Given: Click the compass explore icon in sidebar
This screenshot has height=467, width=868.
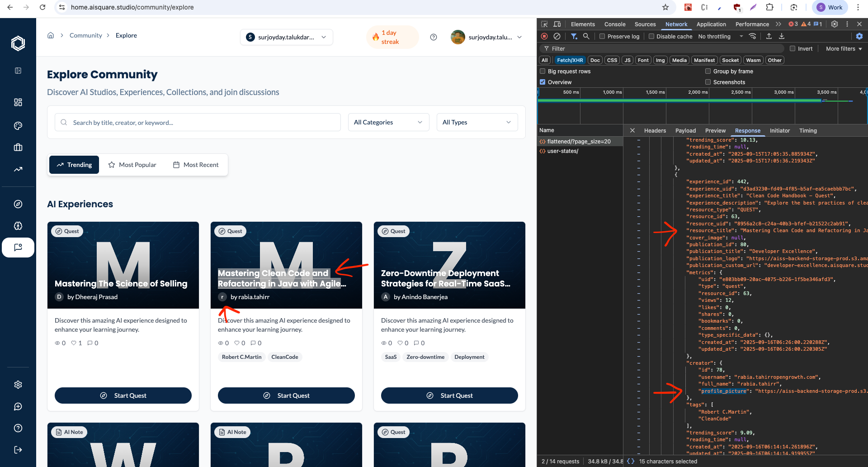Looking at the screenshot, I should (x=18, y=204).
